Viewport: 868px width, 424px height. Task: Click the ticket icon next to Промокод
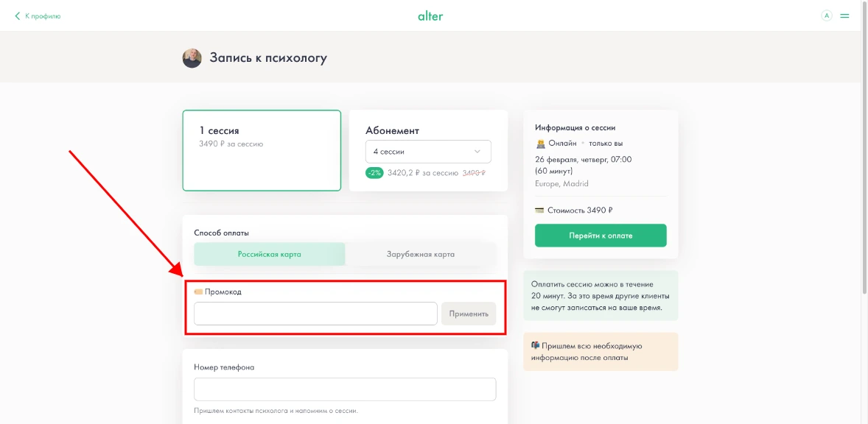[198, 291]
